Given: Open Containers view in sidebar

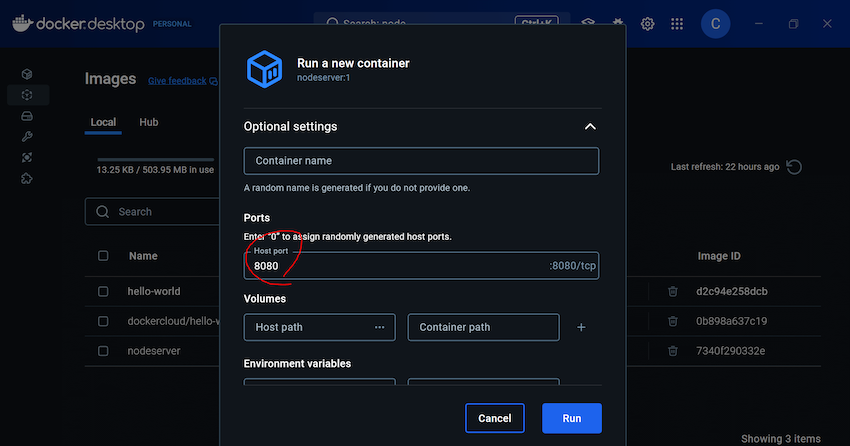Looking at the screenshot, I should (27, 74).
